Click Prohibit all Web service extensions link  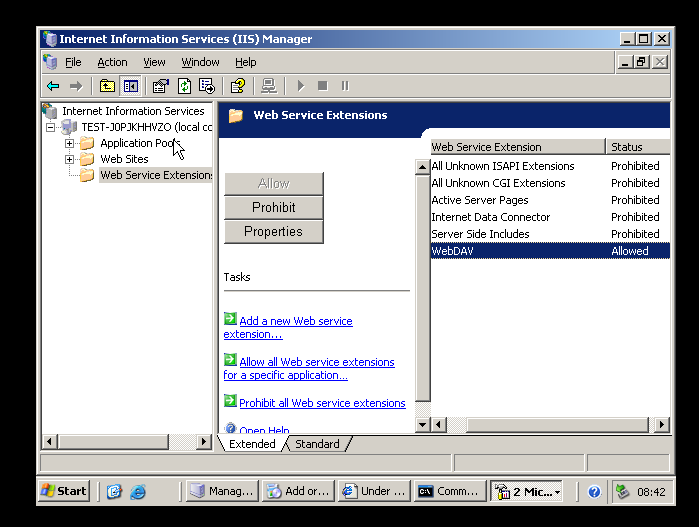(x=322, y=403)
